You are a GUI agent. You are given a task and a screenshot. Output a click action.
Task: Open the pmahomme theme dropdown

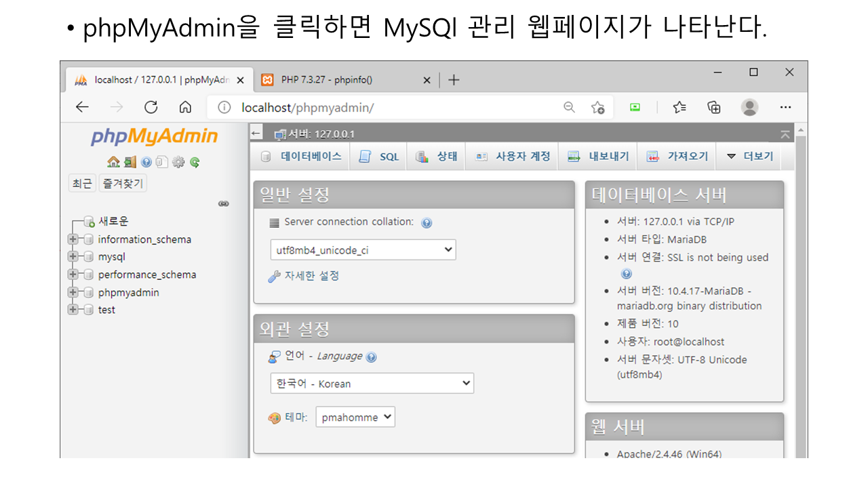click(355, 418)
